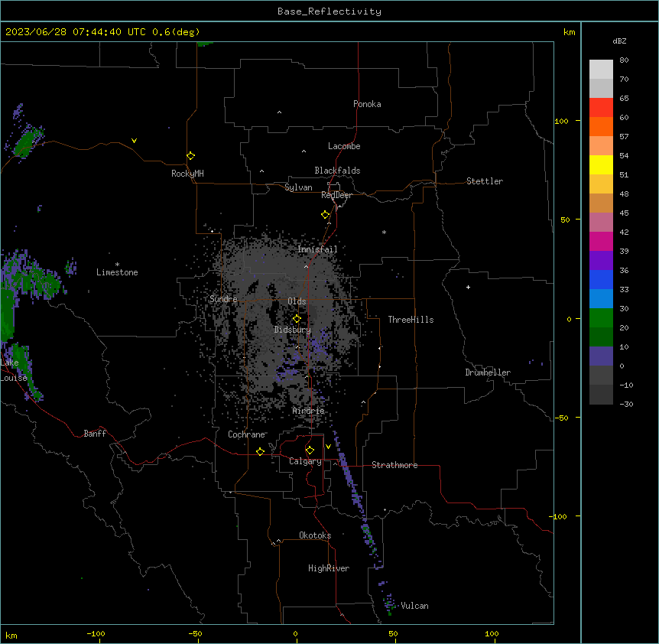The width and height of the screenshot is (659, 644).
Task: Click the RedDeer city label
Action: tap(336, 195)
